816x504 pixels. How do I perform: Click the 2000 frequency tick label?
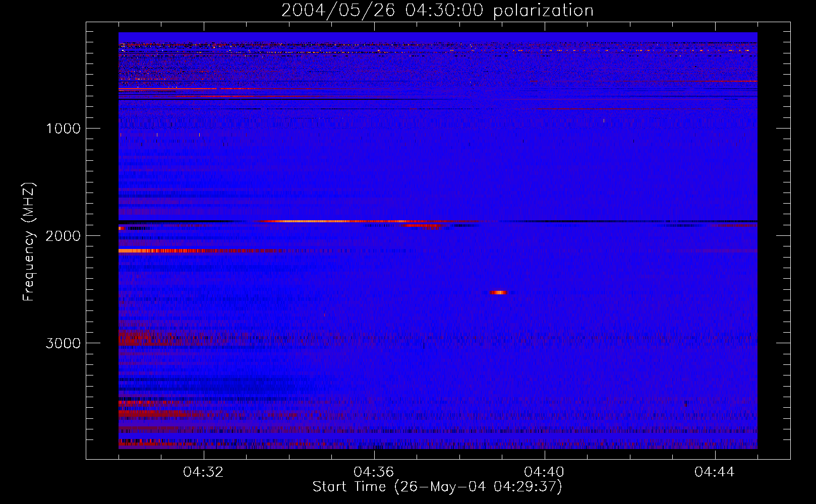(x=63, y=236)
